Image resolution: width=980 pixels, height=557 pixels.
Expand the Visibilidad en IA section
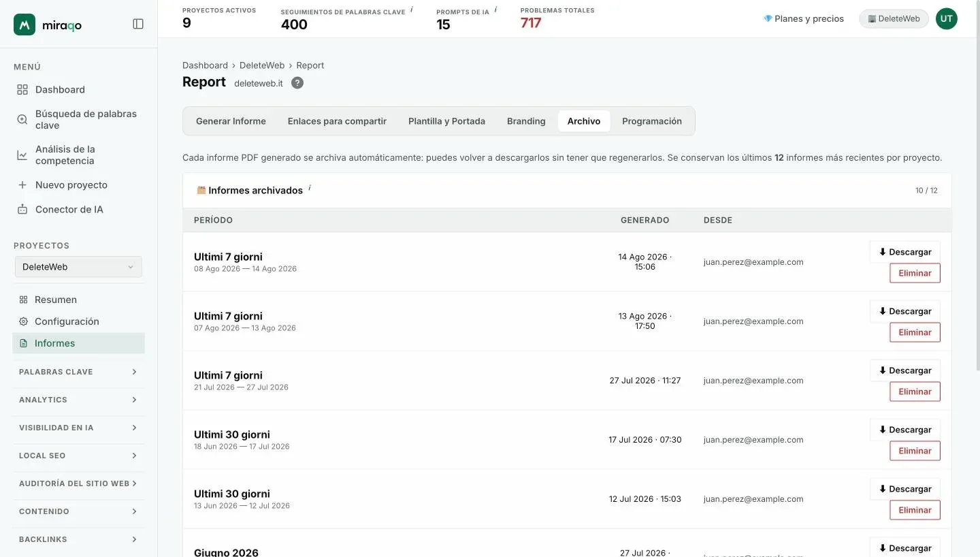78,428
